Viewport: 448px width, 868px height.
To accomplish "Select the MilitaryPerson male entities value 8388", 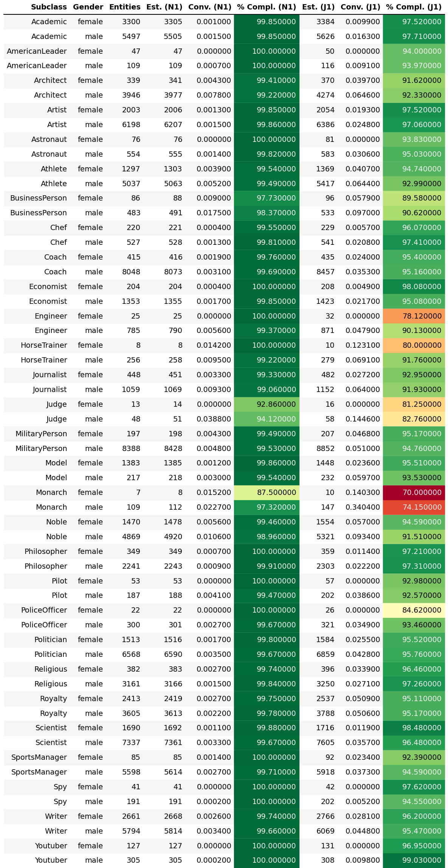I will tap(131, 448).
